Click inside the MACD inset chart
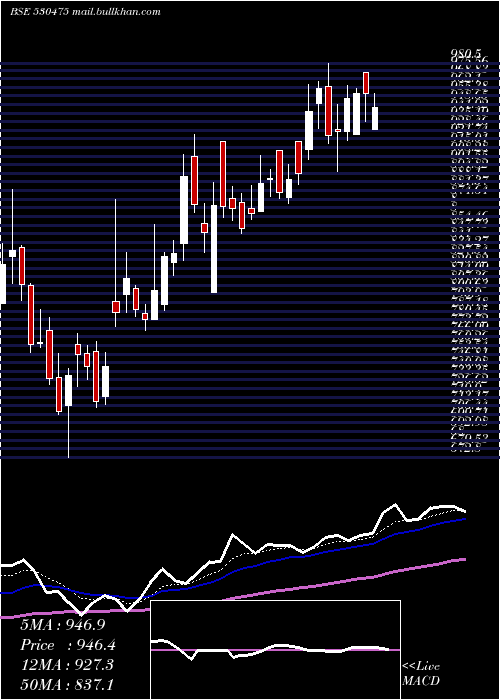500x700 pixels. coord(275,650)
